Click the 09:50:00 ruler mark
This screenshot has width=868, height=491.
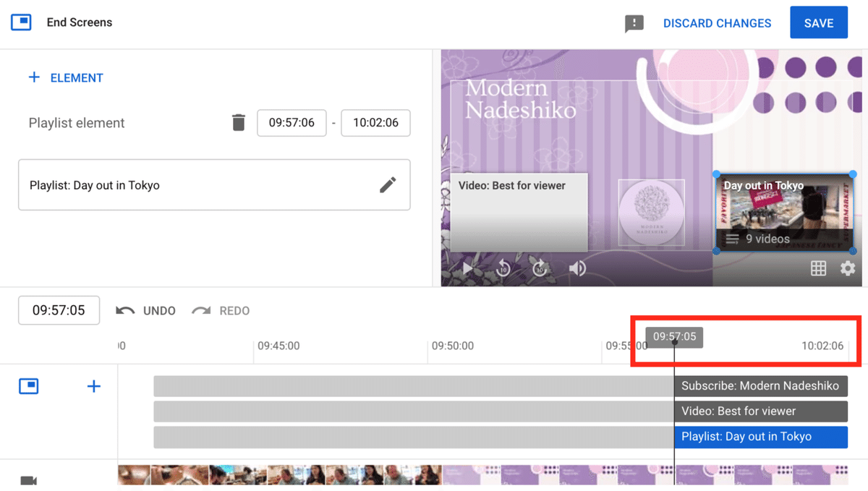pos(453,346)
